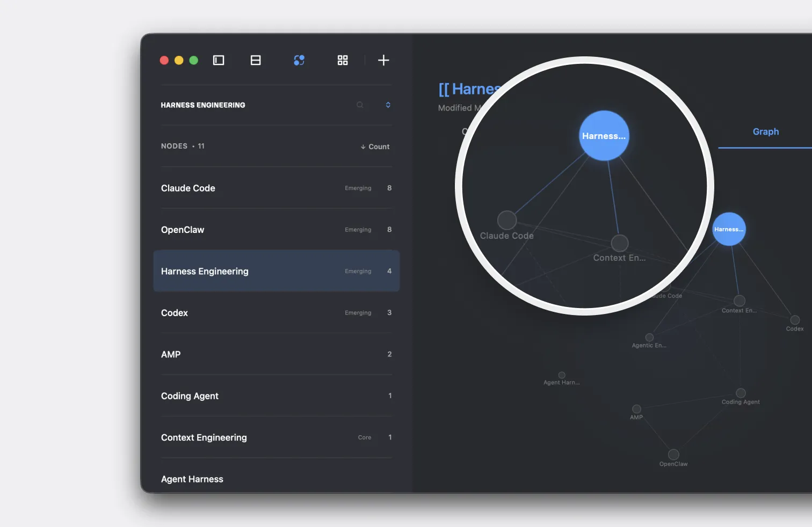812x527 pixels.
Task: Click the AMP graph node
Action: point(636,409)
